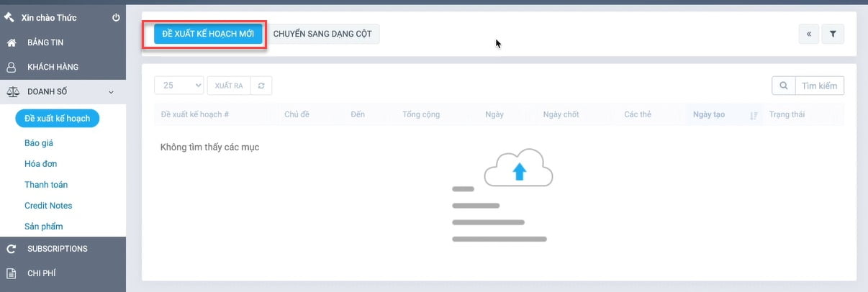868x292 pixels.
Task: Open the Chi Phí menu item
Action: pyautogui.click(x=41, y=273)
